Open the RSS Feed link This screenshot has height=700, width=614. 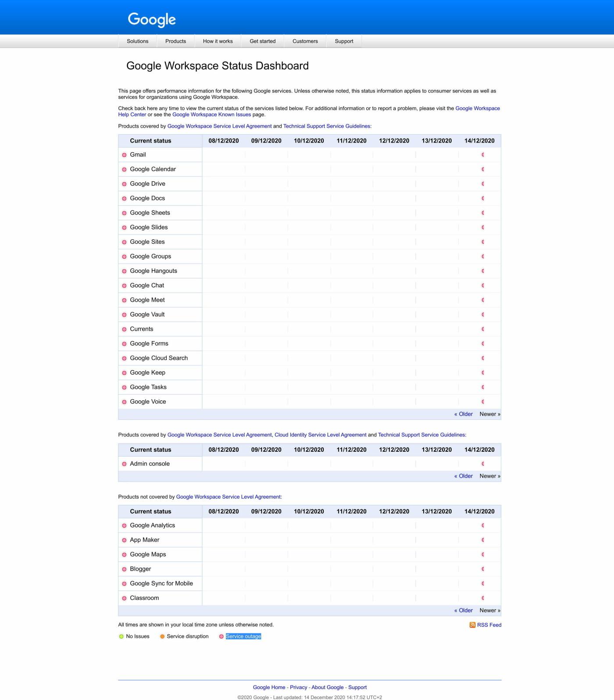[489, 625]
